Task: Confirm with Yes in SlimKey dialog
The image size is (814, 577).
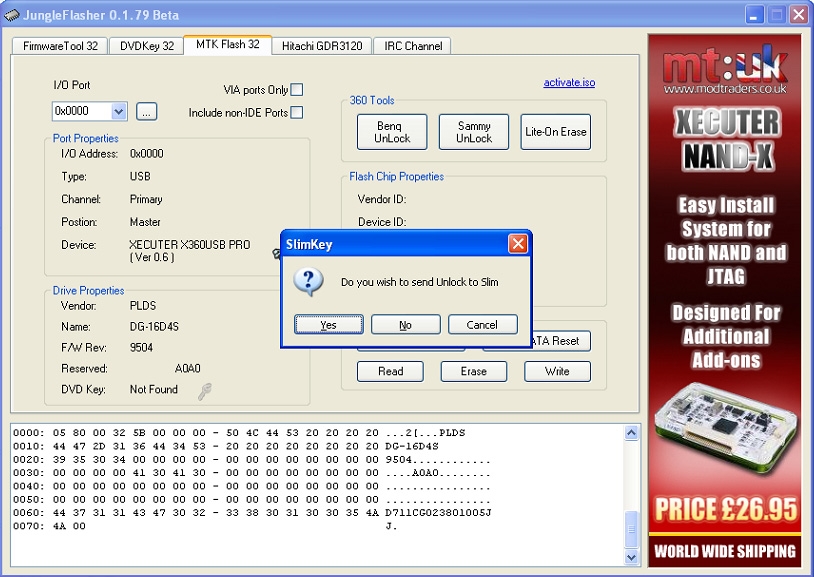Action: pyautogui.click(x=329, y=325)
